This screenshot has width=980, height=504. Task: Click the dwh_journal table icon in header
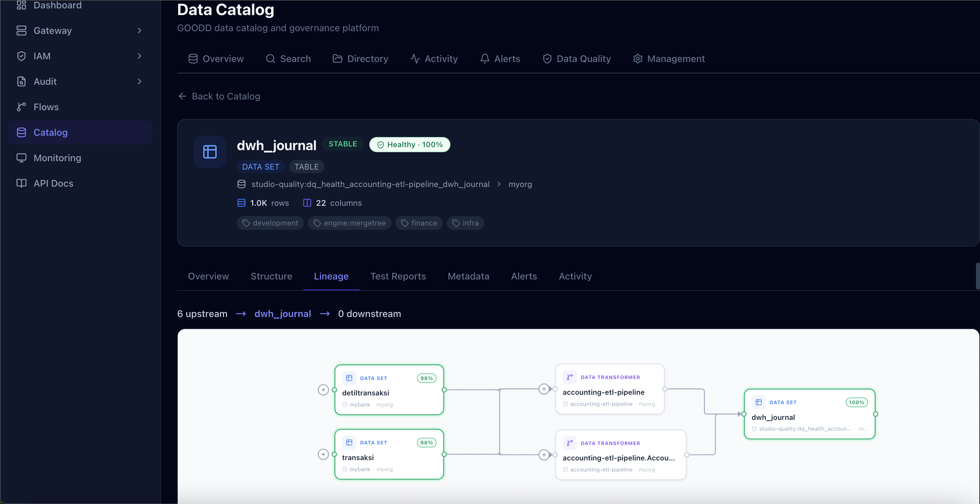210,152
